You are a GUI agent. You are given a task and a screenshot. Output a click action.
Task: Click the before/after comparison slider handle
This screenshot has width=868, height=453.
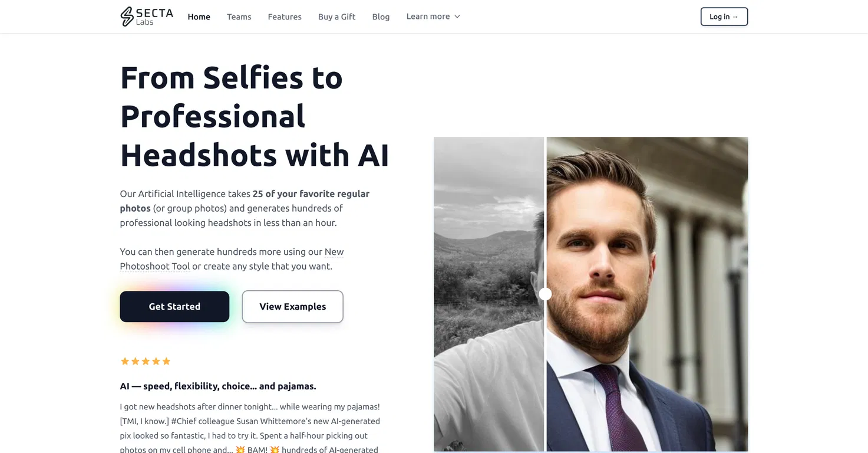pyautogui.click(x=545, y=294)
